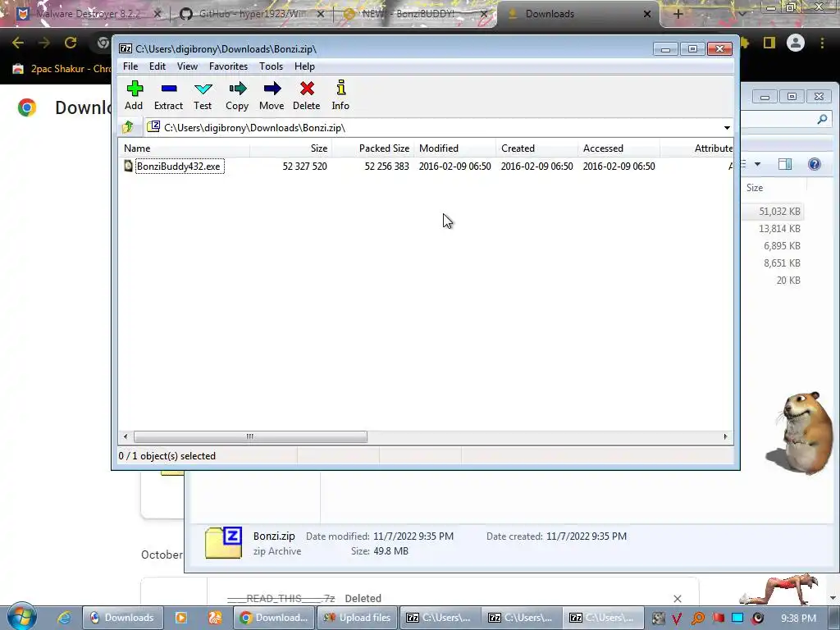Open the Downloads Explorer taskbar button
Image resolution: width=840 pixels, height=630 pixels.
(122, 618)
